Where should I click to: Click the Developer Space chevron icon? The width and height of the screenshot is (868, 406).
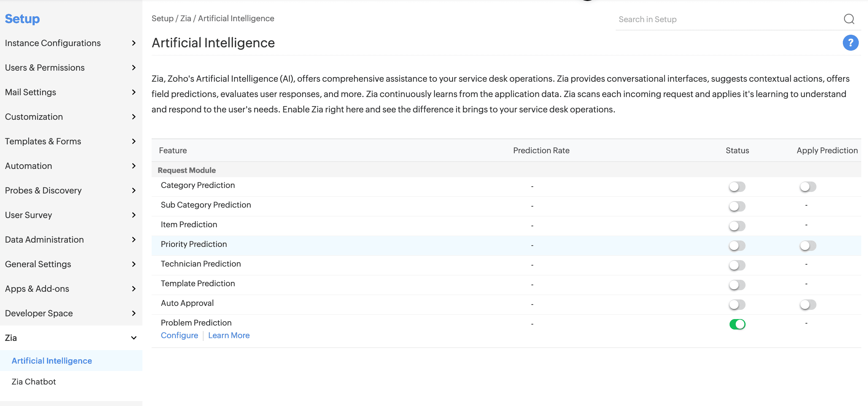tap(134, 313)
